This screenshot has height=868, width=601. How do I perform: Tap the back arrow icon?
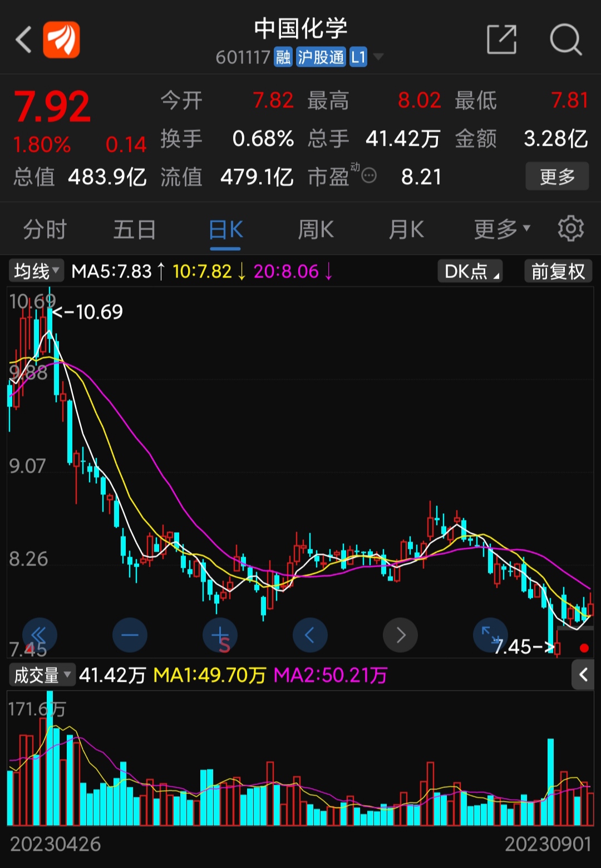tap(24, 40)
